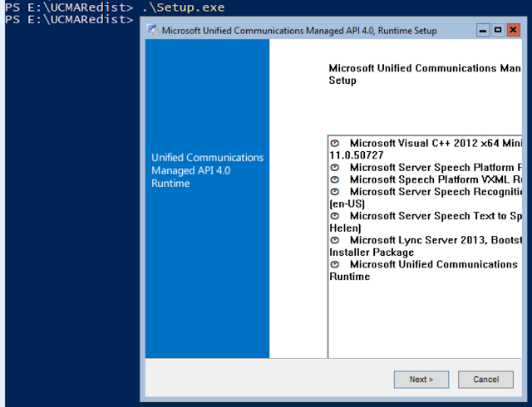This screenshot has height=407, width=532.
Task: Click the setup window title bar icon
Action: click(152, 30)
